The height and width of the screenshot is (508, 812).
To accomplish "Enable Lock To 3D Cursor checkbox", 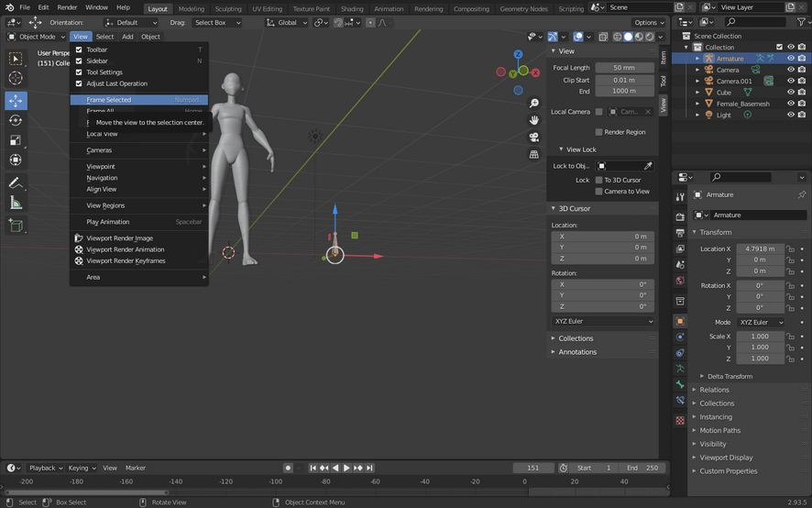I will [x=598, y=180].
